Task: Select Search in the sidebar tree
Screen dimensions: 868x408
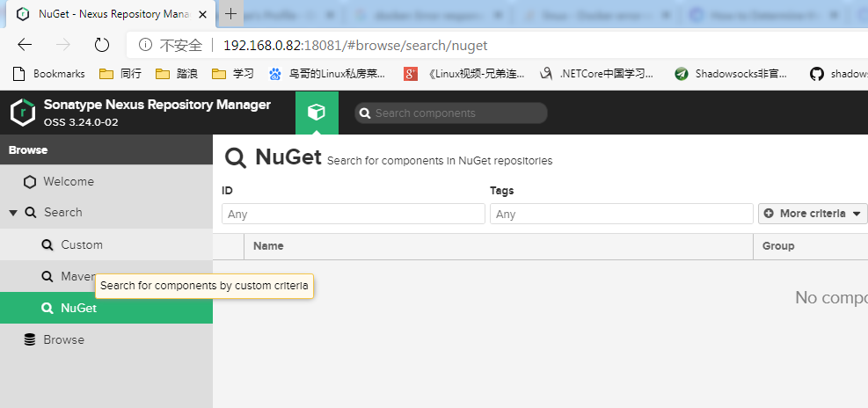Action: pos(106,213)
